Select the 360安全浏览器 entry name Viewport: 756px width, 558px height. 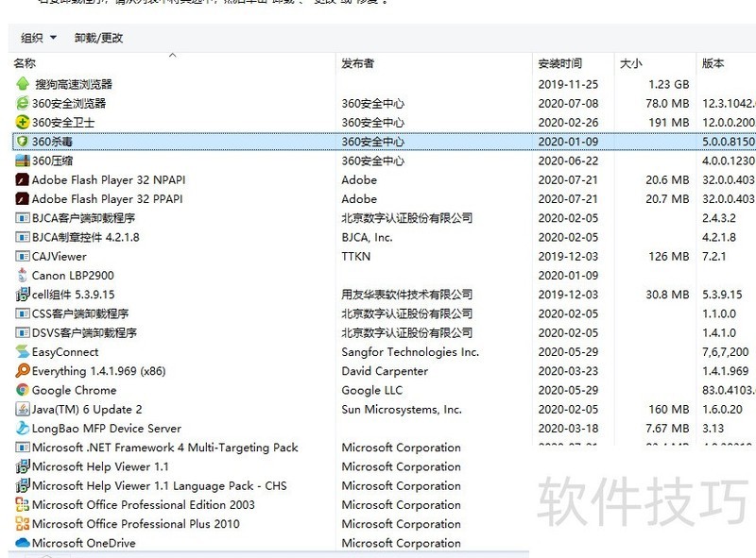pyautogui.click(x=69, y=103)
